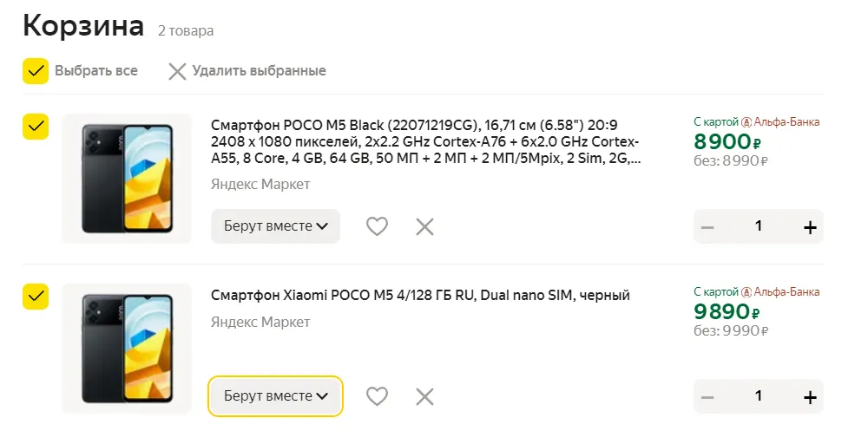Add Xiaomi POCO M5 4/128 to favorites

click(x=376, y=396)
